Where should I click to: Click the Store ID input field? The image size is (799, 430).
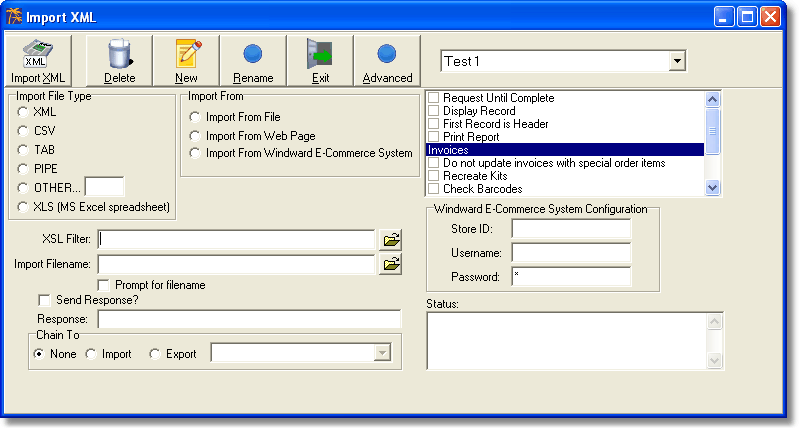tap(571, 229)
